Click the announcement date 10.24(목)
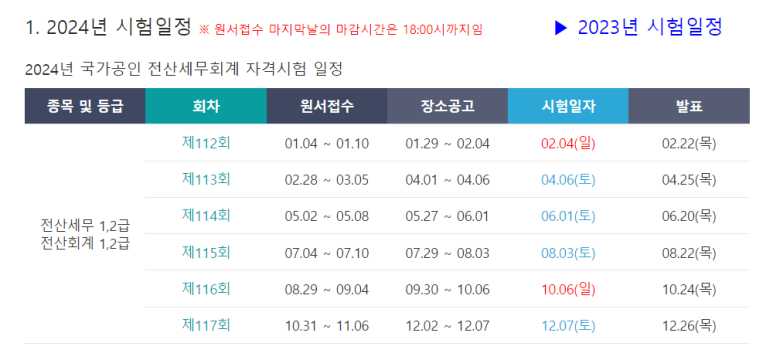This screenshot has width=773, height=360. pyautogui.click(x=689, y=289)
